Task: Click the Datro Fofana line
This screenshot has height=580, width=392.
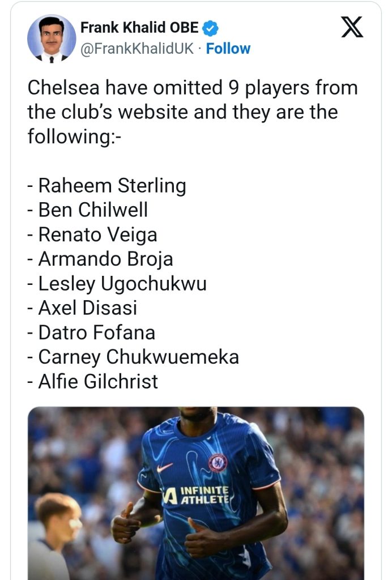Action: 91,332
